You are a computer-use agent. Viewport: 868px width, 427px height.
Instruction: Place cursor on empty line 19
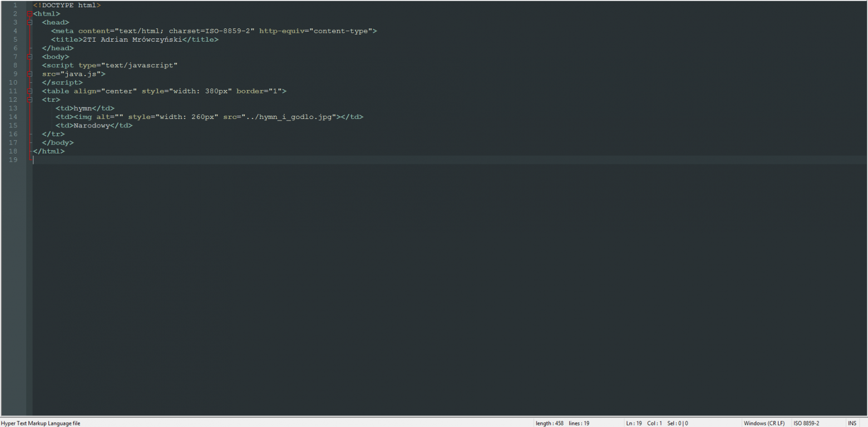[x=450, y=160]
